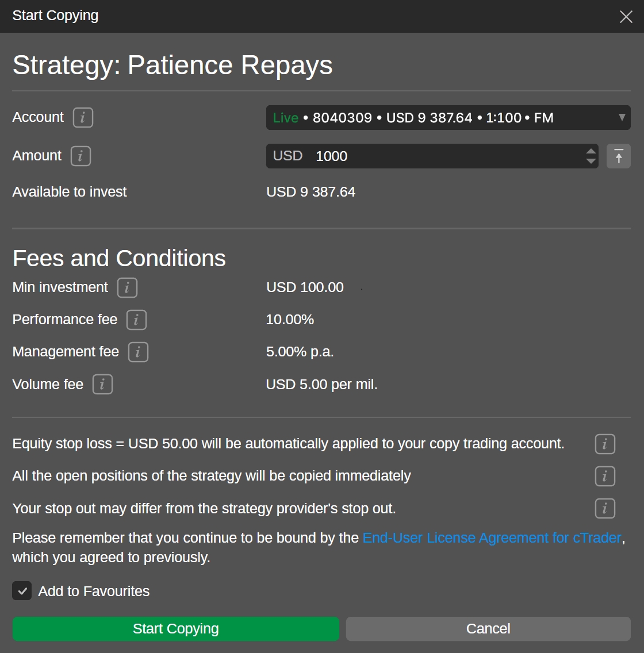Decrease the amount with the down stepper

click(x=591, y=162)
